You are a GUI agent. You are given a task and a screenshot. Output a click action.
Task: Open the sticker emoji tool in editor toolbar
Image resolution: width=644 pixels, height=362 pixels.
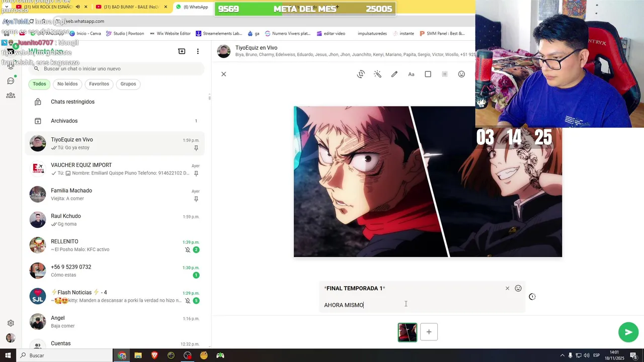pyautogui.click(x=461, y=74)
